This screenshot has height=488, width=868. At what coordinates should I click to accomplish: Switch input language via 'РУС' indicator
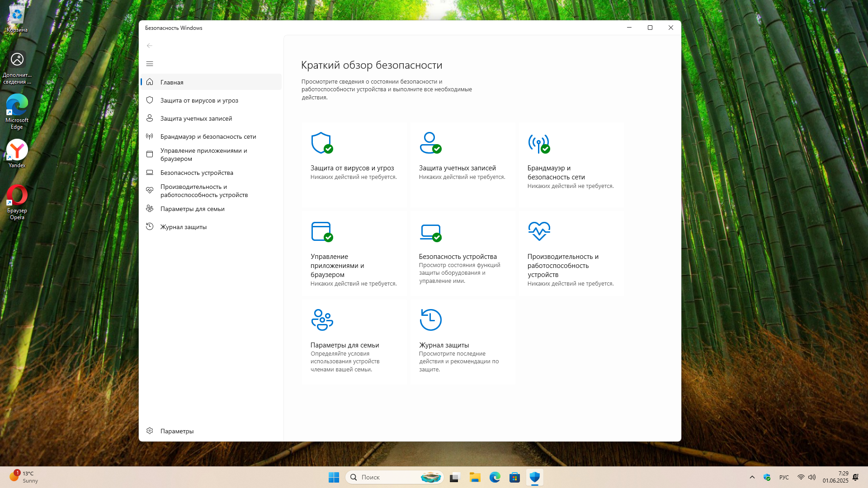click(x=784, y=477)
